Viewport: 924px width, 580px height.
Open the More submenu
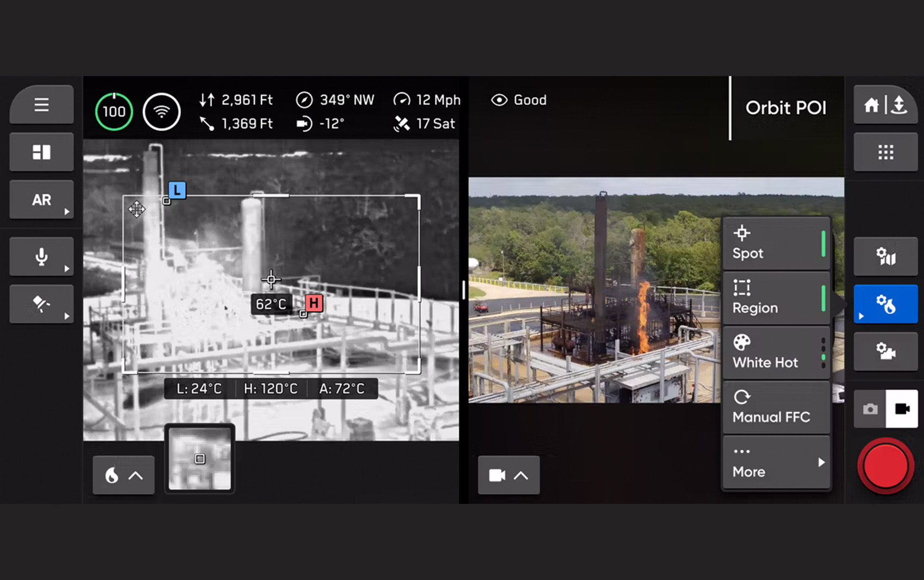point(776,463)
